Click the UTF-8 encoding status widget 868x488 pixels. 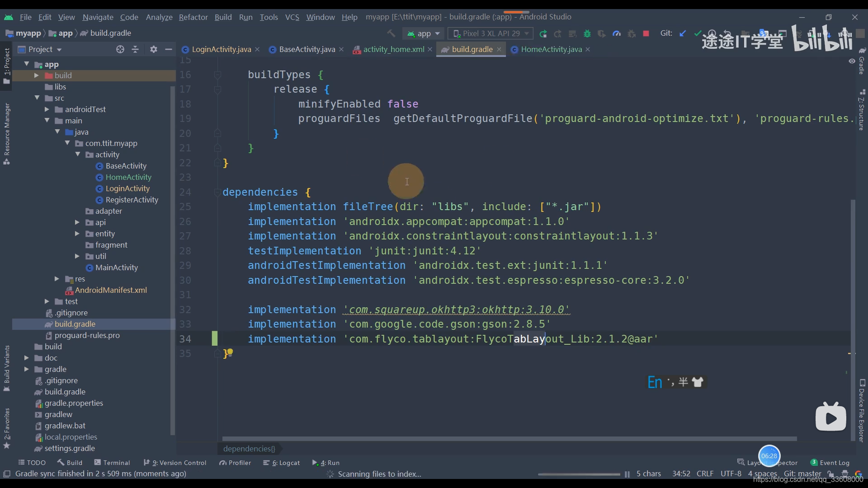731,474
